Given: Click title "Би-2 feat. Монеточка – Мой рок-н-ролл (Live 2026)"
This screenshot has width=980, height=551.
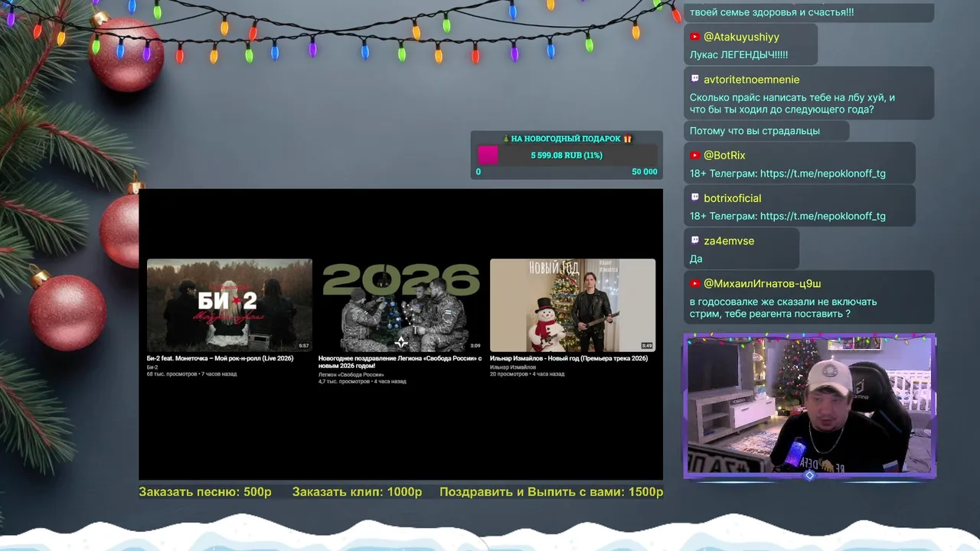Looking at the screenshot, I should pyautogui.click(x=220, y=358).
